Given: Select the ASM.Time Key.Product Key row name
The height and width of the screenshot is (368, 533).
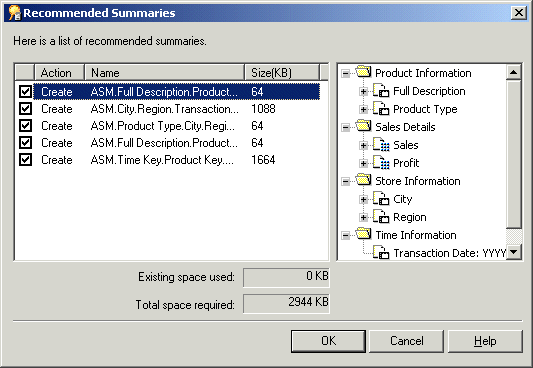Looking at the screenshot, I should point(162,160).
